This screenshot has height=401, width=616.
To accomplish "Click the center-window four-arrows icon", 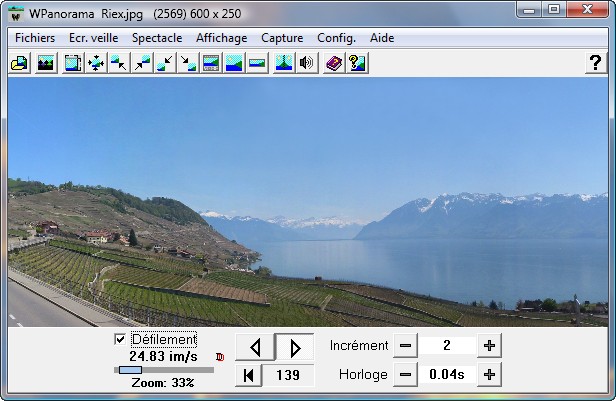I will click(96, 63).
